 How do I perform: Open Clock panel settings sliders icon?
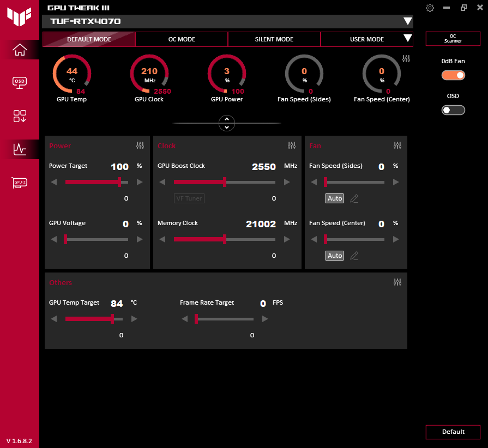(x=292, y=146)
